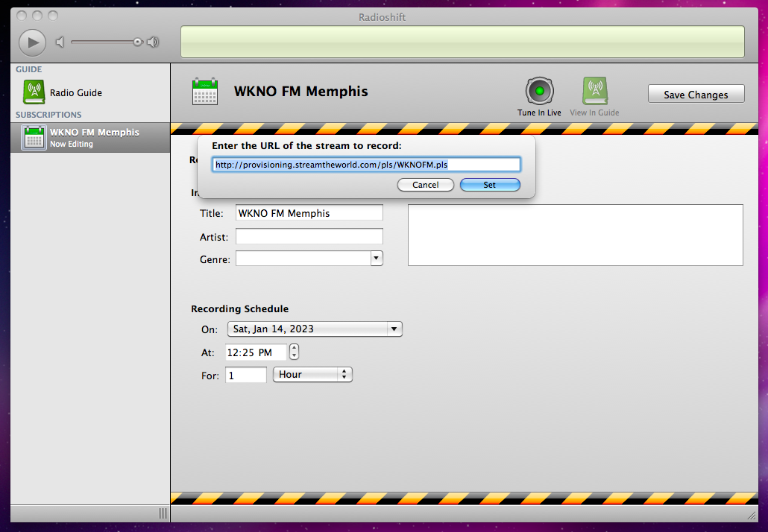Screen dimensions: 768x532
Task: Click the low volume speaker icon
Action: pyautogui.click(x=60, y=42)
